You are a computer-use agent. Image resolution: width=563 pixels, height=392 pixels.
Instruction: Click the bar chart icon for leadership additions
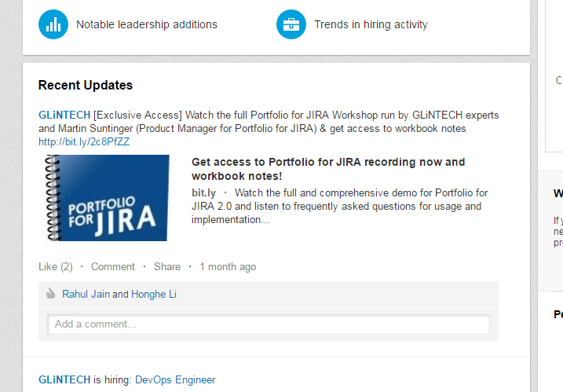click(x=53, y=24)
